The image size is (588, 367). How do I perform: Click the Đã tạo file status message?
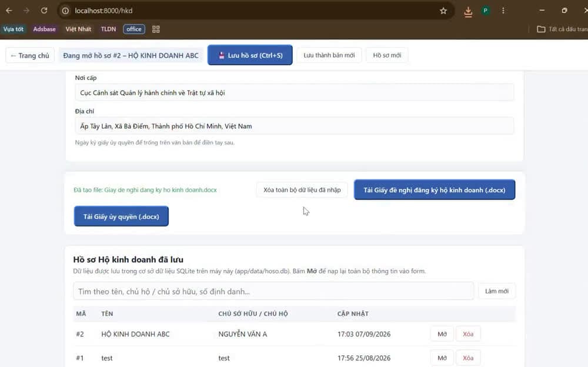(145, 190)
